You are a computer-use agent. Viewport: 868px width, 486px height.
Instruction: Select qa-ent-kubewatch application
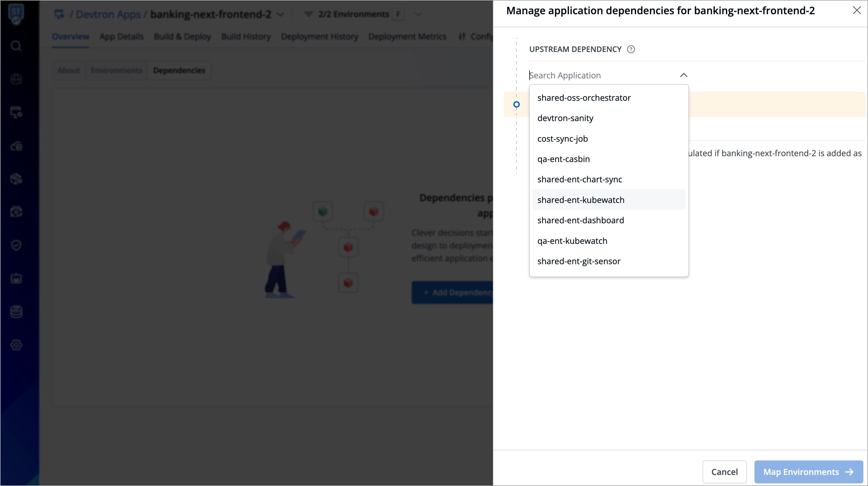572,241
